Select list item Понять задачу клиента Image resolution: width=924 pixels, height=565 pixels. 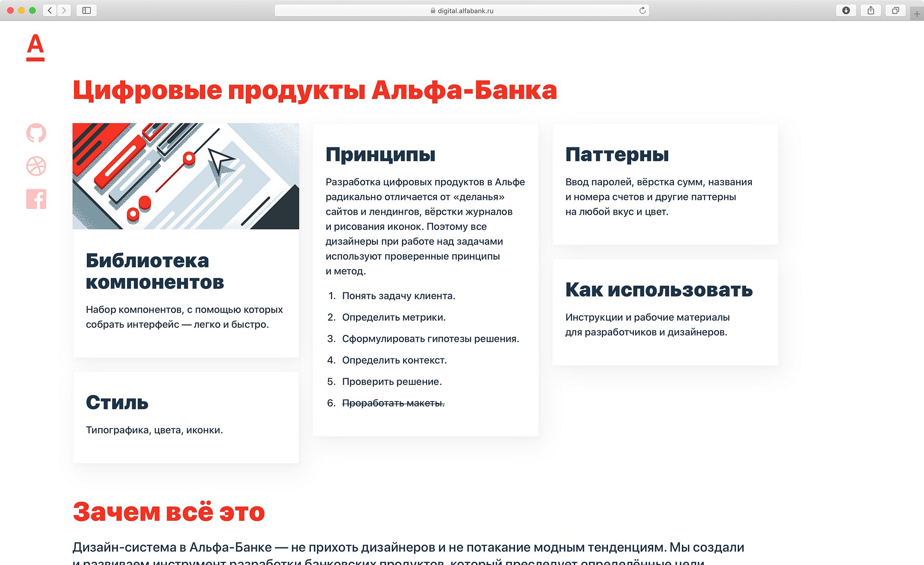pos(398,296)
